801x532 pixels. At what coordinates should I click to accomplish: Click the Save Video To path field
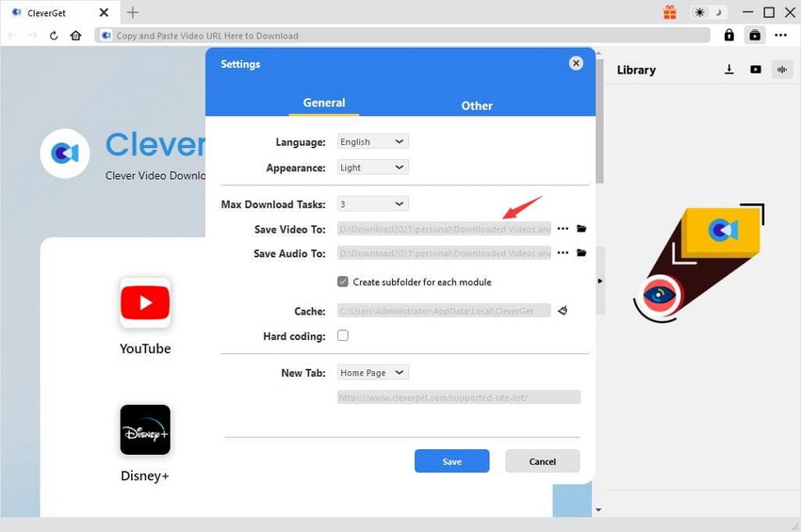click(444, 229)
